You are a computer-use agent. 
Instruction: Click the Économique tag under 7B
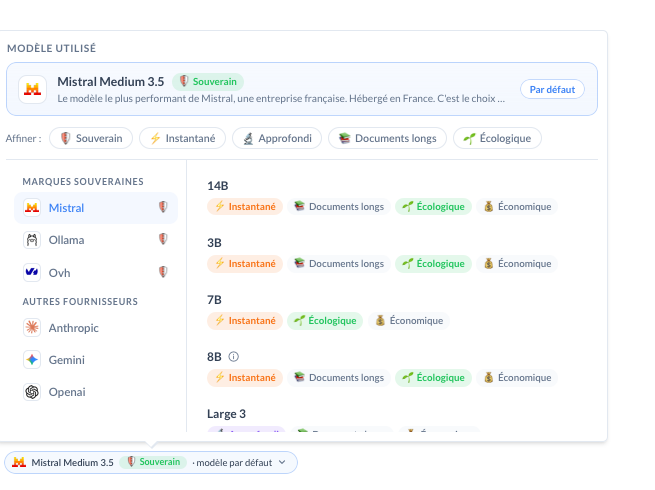(x=409, y=320)
